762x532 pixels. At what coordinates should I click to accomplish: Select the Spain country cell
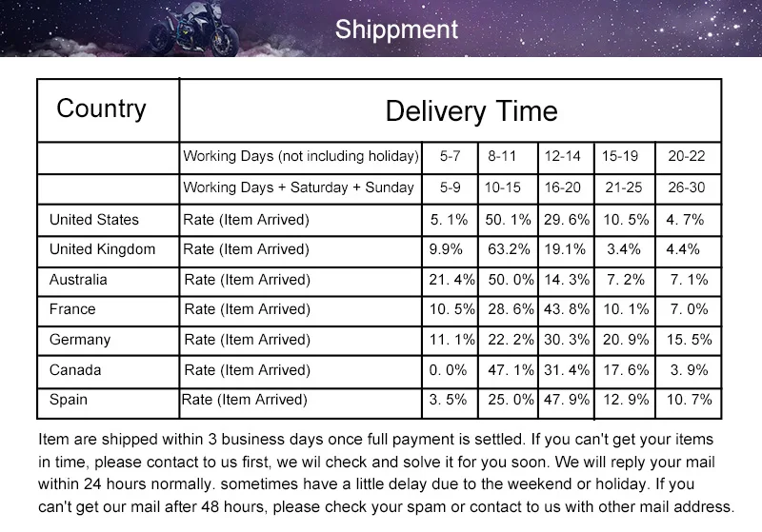coord(108,403)
